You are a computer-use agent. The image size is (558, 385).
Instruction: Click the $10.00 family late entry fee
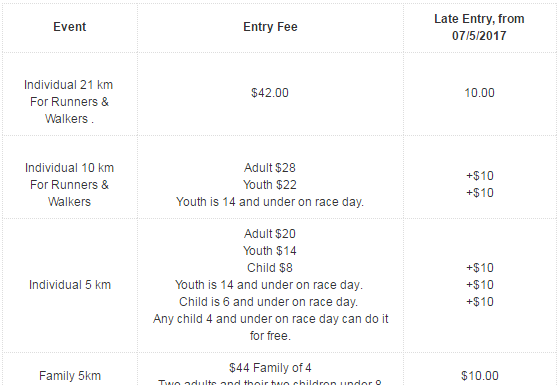pyautogui.click(x=480, y=376)
